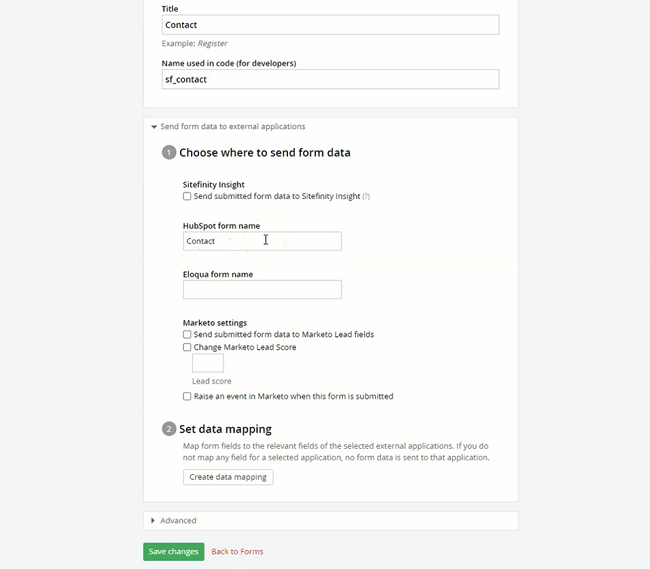The height and width of the screenshot is (569, 650).
Task: Click Create data mapping button
Action: click(x=228, y=477)
